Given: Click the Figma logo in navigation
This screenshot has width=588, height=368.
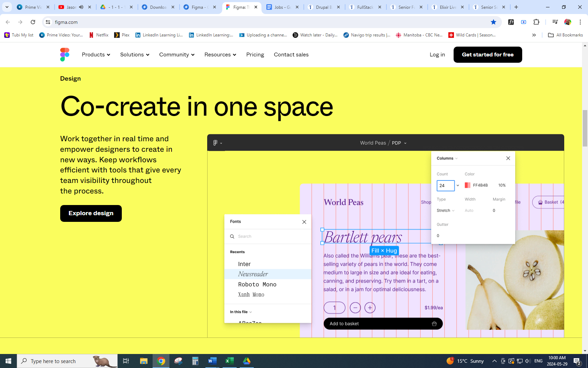Looking at the screenshot, I should pos(65,55).
